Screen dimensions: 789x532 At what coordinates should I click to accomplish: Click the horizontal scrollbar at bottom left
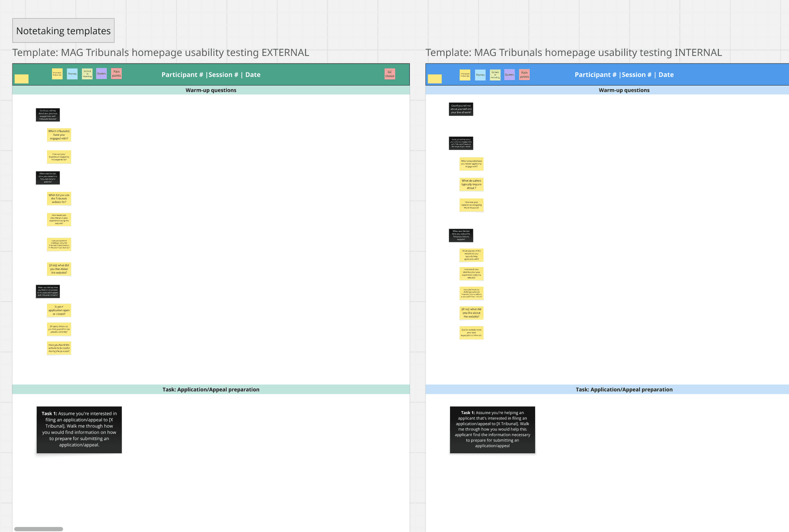coord(39,529)
